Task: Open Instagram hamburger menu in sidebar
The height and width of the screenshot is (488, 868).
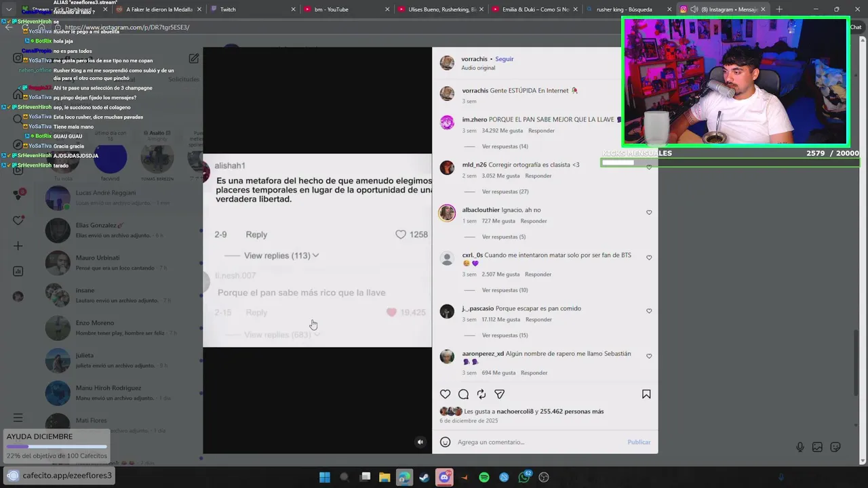Action: pyautogui.click(x=18, y=418)
